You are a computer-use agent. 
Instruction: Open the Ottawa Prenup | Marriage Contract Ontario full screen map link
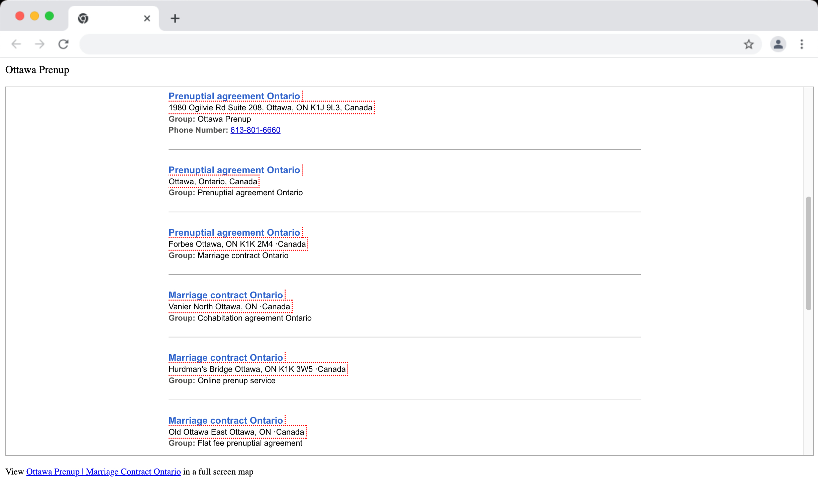click(x=103, y=472)
